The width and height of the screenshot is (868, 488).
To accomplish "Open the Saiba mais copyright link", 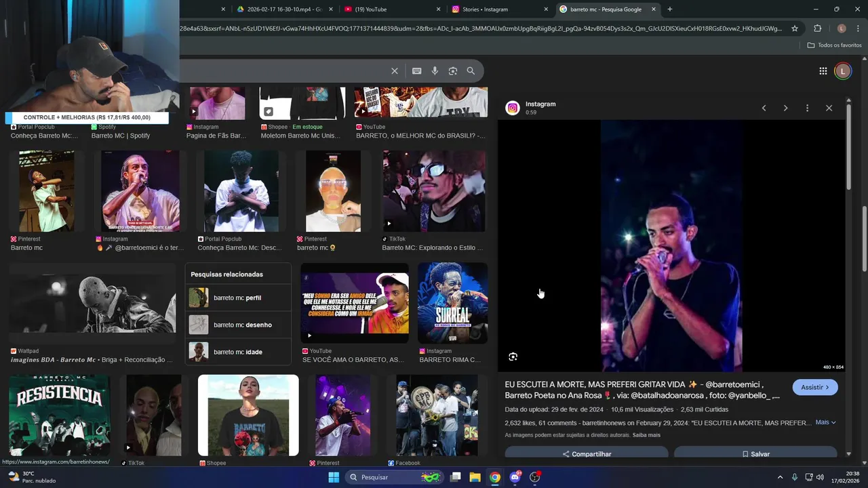I will pos(646,435).
